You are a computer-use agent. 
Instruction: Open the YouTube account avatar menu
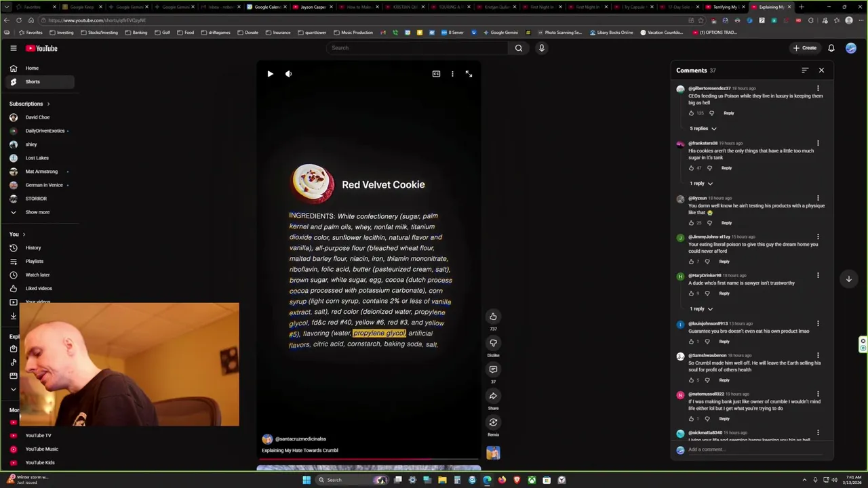pos(851,48)
